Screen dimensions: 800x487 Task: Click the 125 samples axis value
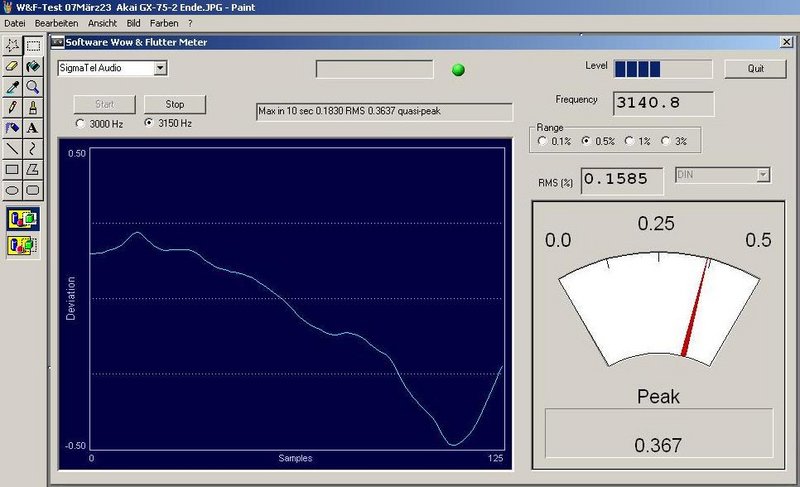tap(495, 458)
